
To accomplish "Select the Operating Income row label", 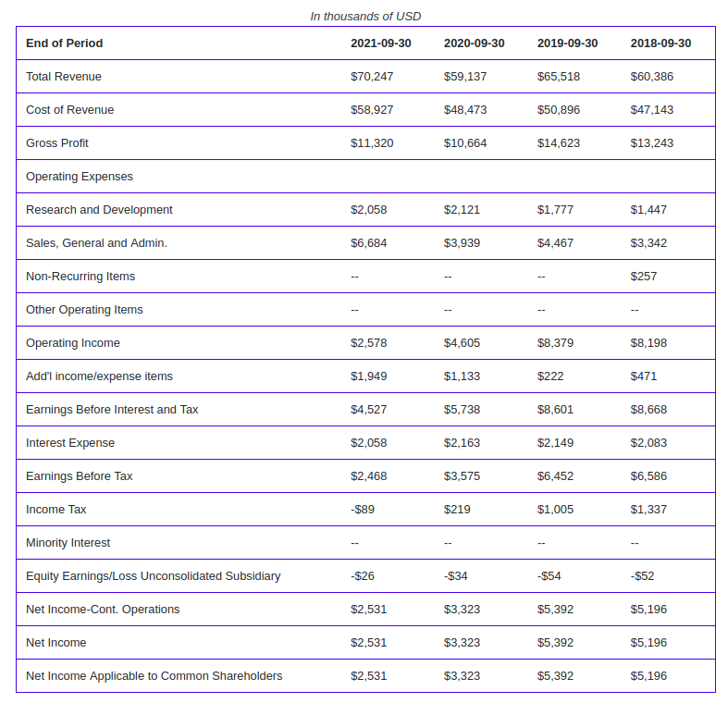I will click(x=73, y=343).
